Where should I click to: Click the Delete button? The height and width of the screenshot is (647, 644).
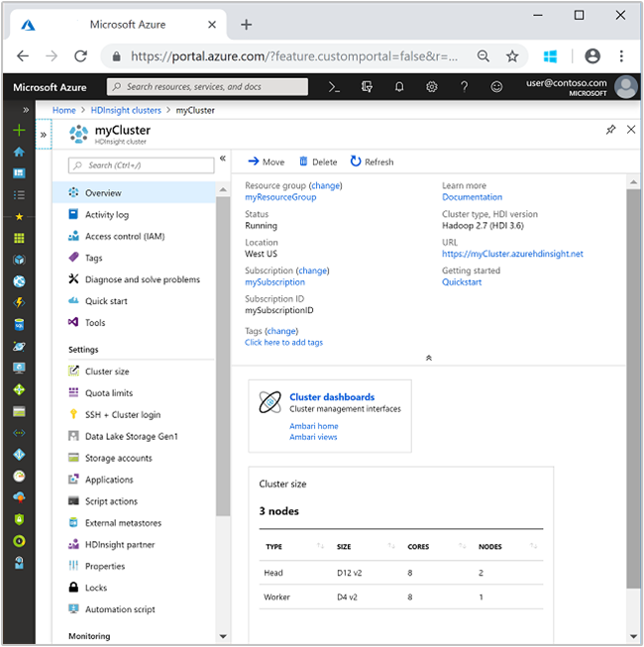click(x=317, y=162)
